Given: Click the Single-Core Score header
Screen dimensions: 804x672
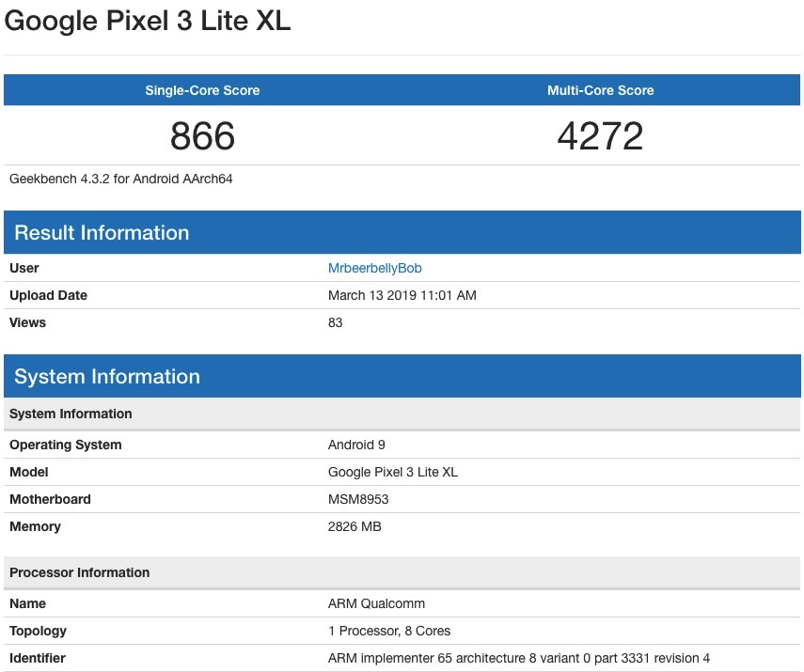Looking at the screenshot, I should pos(202,90).
